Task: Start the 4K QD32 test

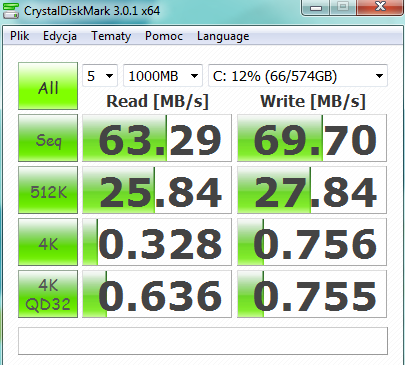Action: pyautogui.click(x=48, y=294)
